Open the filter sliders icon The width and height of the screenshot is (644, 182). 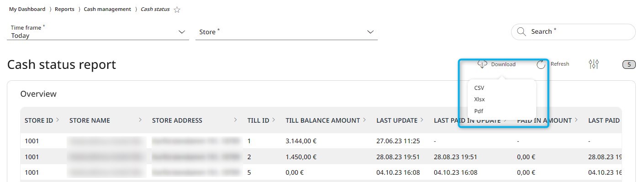[594, 64]
